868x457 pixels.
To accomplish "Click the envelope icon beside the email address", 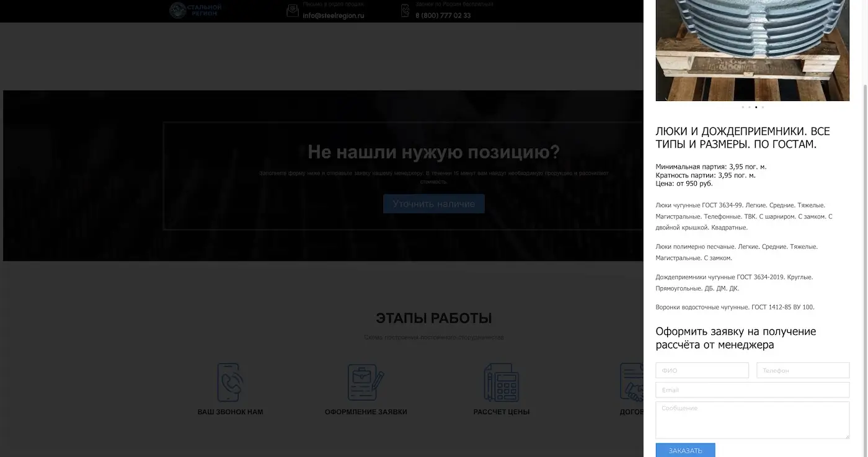I will (x=293, y=10).
